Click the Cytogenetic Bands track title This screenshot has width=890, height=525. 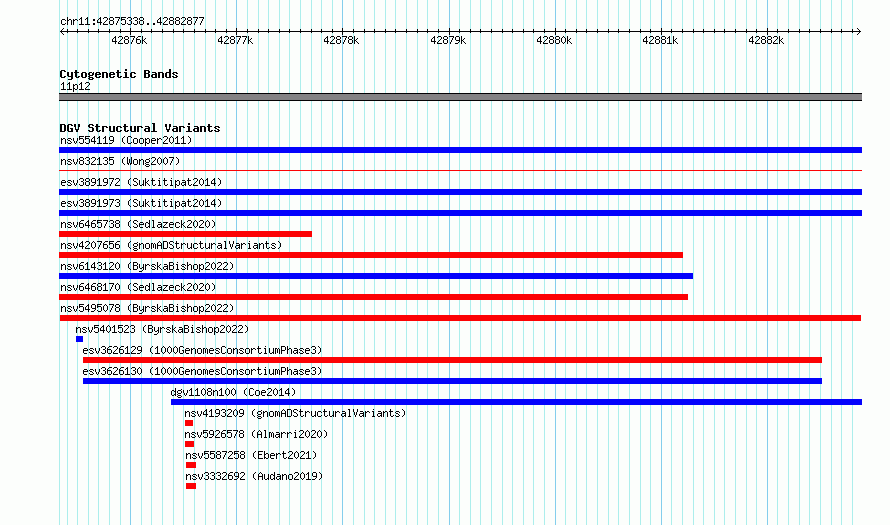[x=119, y=74]
